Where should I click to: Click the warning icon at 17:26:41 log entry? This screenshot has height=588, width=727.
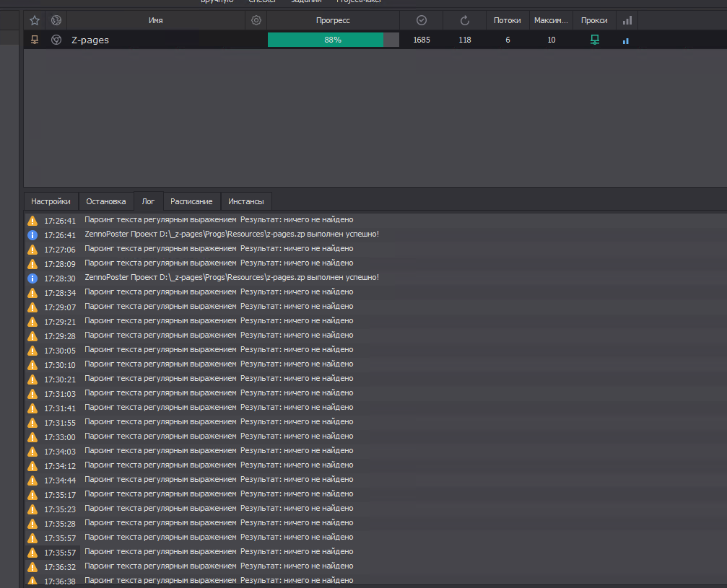tap(32, 221)
